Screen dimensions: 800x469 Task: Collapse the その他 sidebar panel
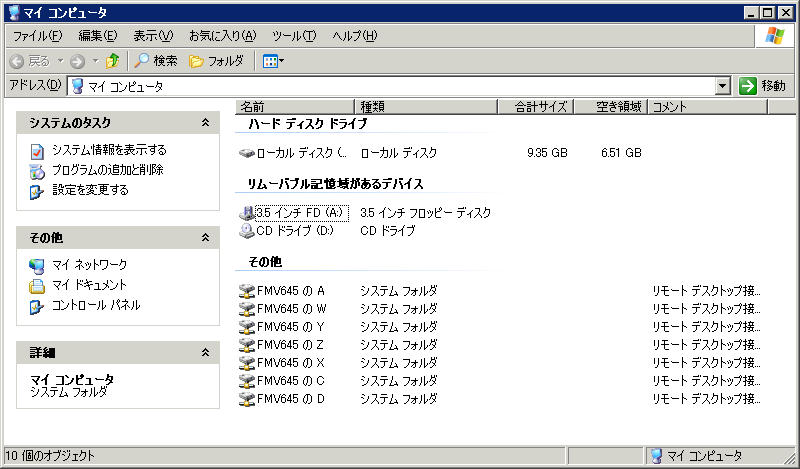205,237
